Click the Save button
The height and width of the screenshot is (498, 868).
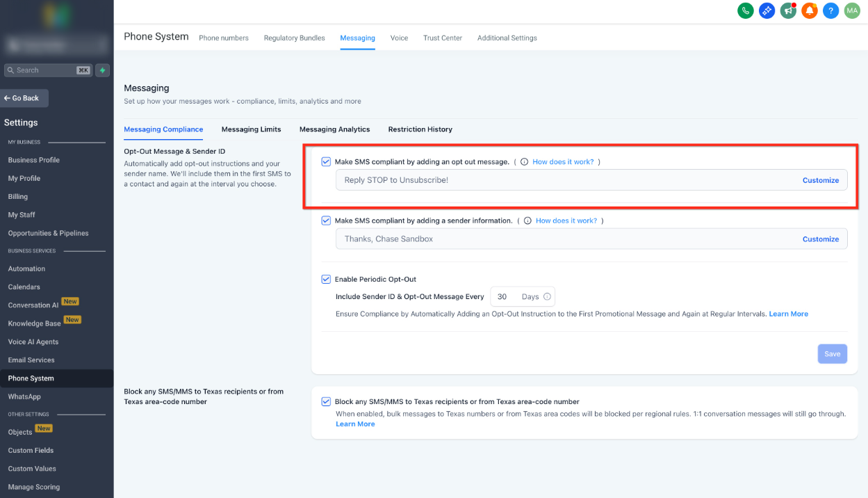pyautogui.click(x=833, y=354)
